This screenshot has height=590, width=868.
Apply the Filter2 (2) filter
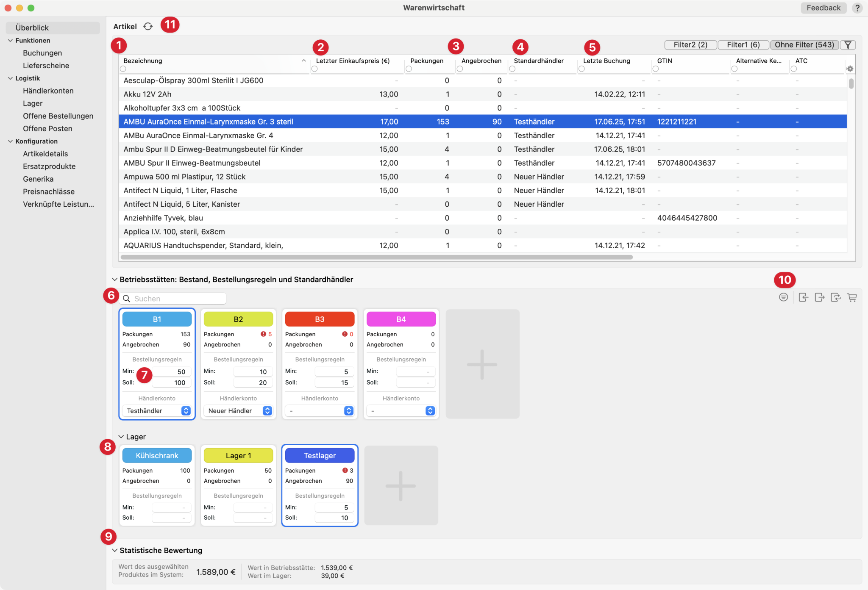click(690, 45)
